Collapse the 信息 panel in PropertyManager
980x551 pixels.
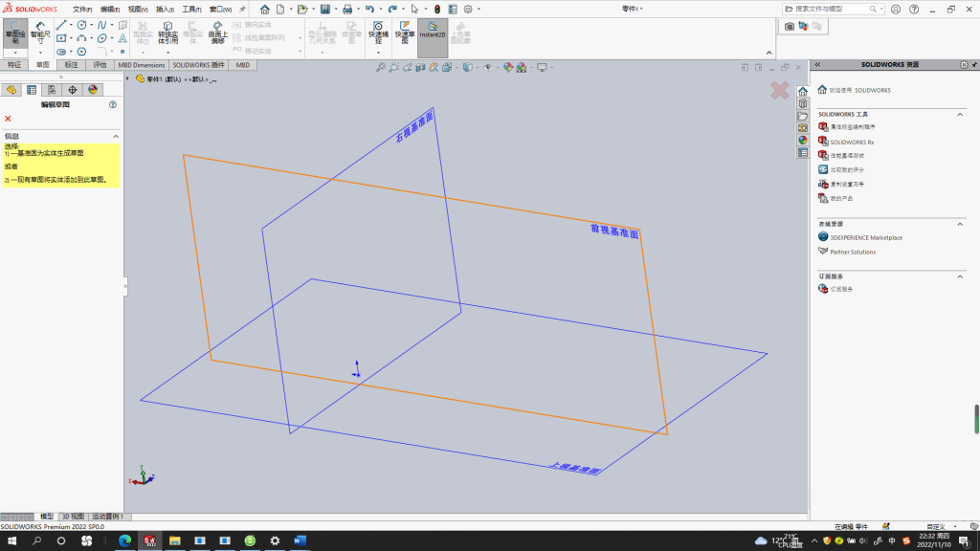(116, 136)
